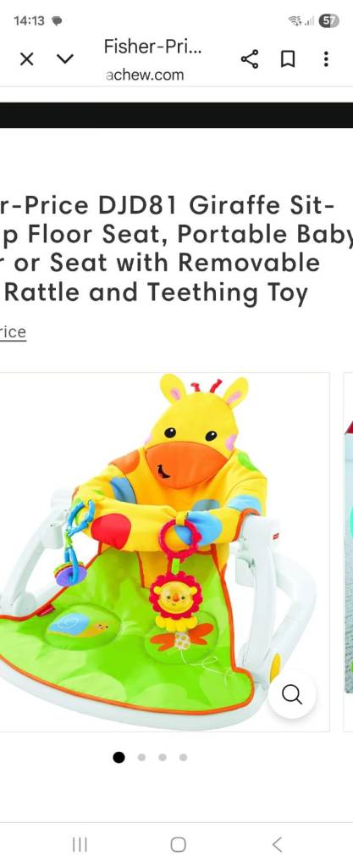Image resolution: width=353 pixels, height=868 pixels.
Task: Tap the achew.com address text
Action: 145,75
